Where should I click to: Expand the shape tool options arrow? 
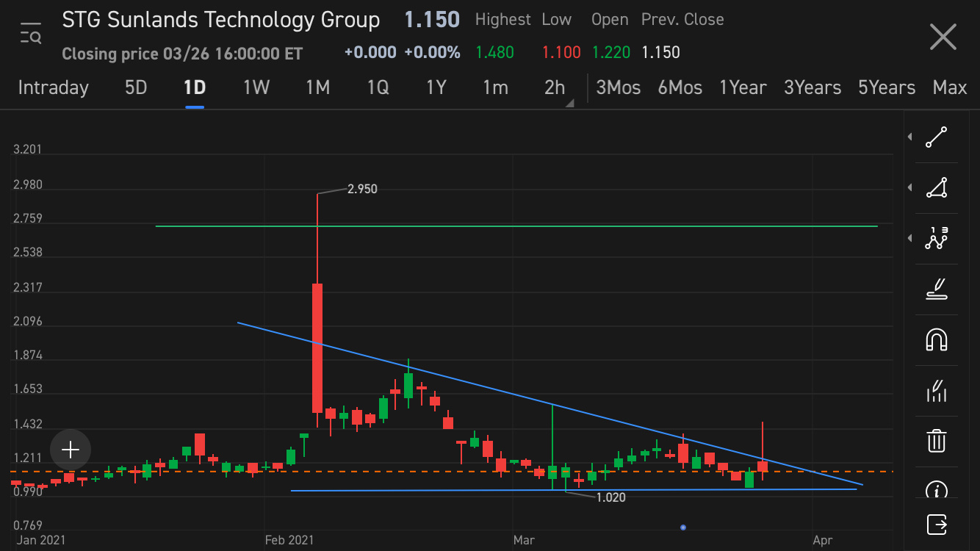(x=910, y=188)
